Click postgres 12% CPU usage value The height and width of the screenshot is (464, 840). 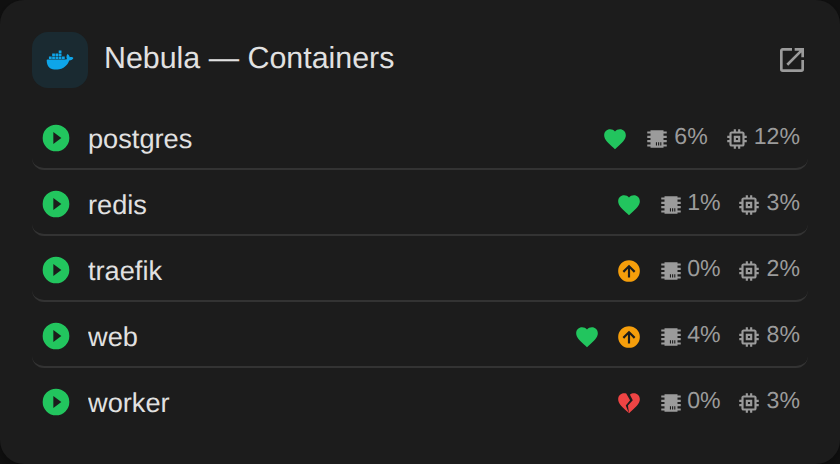tap(777, 137)
